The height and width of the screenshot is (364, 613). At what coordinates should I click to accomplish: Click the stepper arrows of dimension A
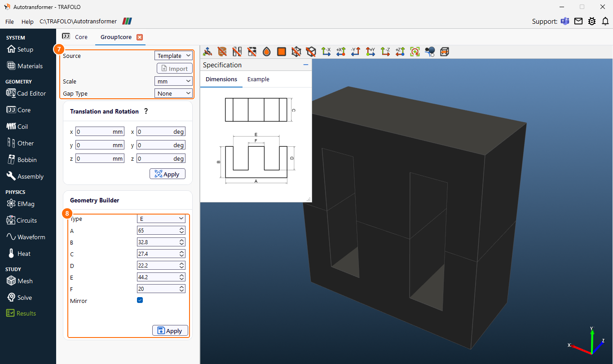181,230
